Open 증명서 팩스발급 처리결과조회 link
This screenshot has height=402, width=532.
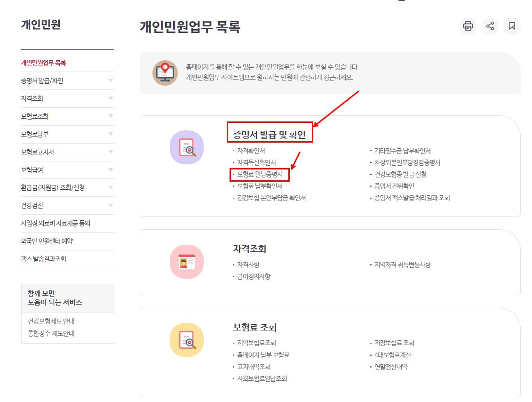click(412, 198)
